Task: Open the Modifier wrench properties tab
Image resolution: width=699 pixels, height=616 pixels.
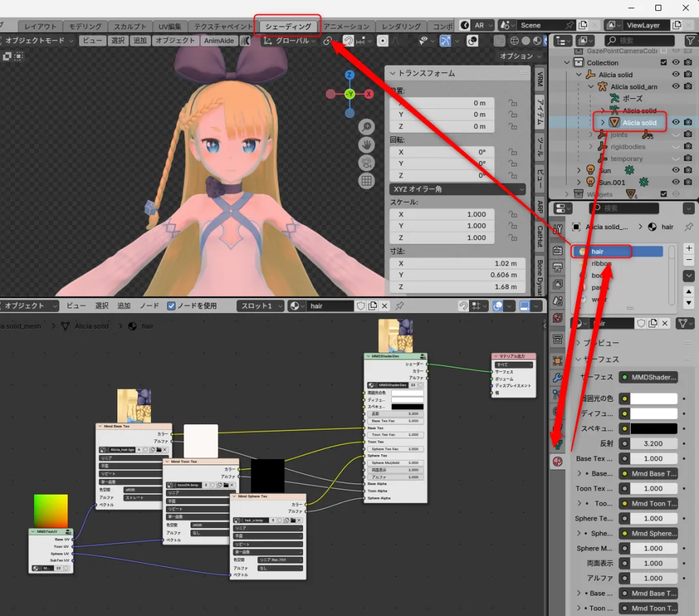Action: point(558,378)
